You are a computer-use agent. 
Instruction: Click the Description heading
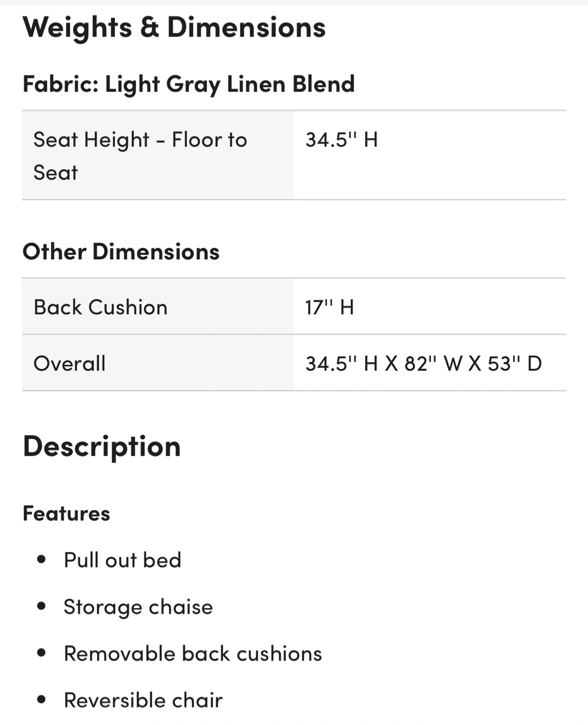coord(102,447)
